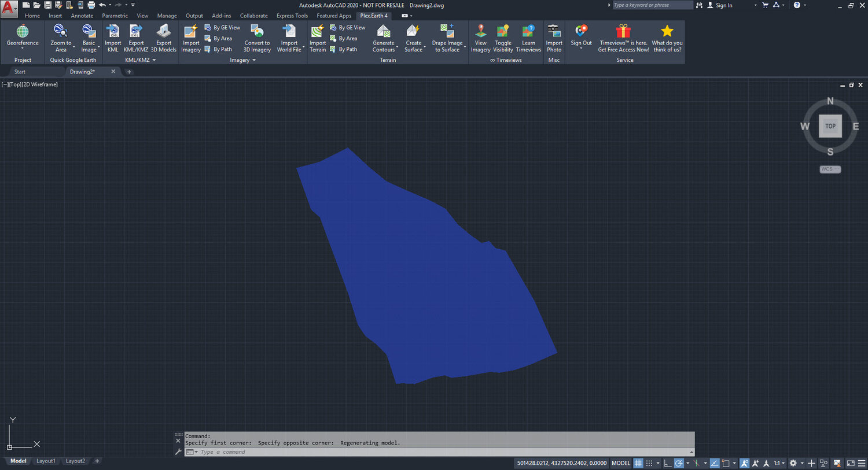Click Import World File icon

tap(289, 31)
